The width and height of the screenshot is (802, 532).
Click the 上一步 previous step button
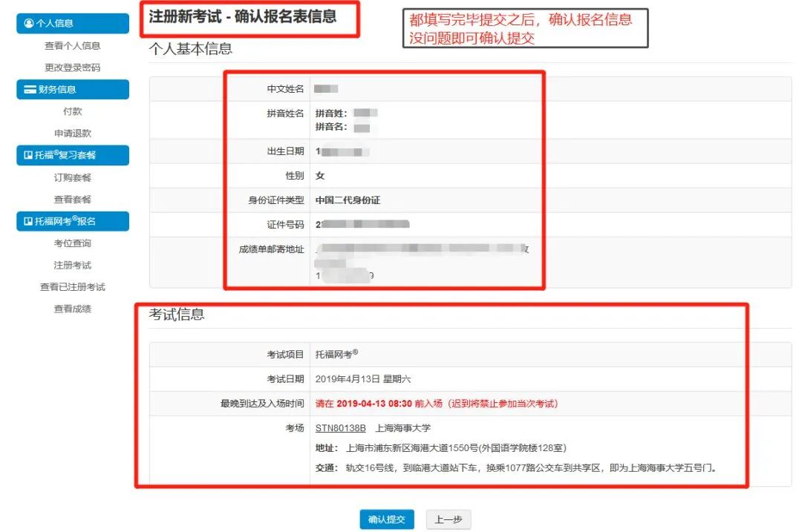pos(448,519)
